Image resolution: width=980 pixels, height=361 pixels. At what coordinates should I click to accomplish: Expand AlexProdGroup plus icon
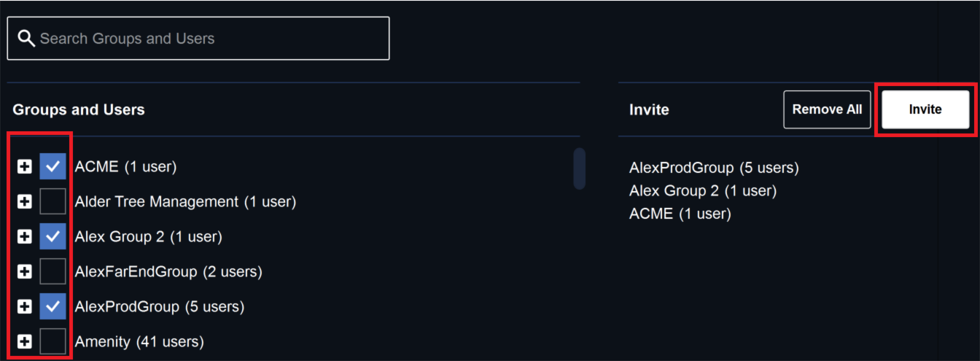pos(25,307)
